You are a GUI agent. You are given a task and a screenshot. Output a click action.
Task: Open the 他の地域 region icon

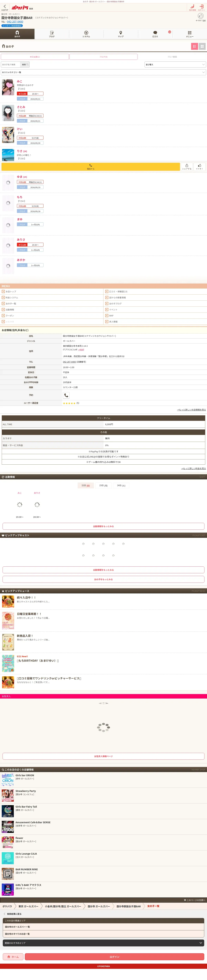(x=193, y=7)
